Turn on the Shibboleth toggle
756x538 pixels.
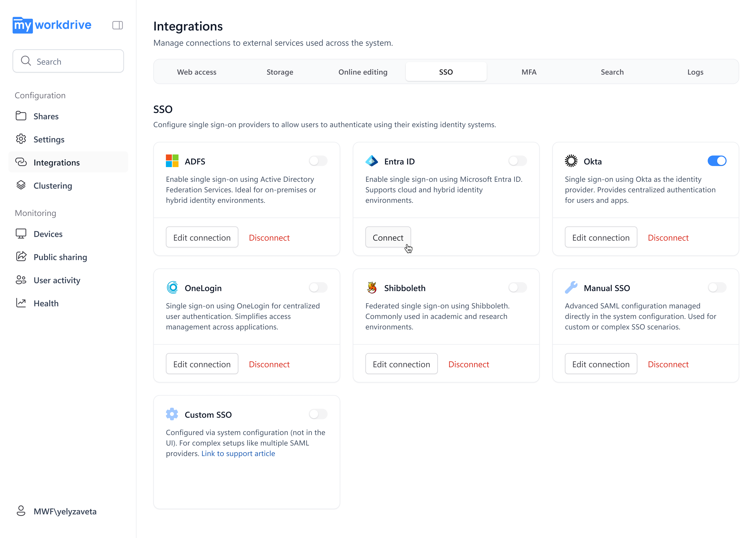tap(518, 288)
